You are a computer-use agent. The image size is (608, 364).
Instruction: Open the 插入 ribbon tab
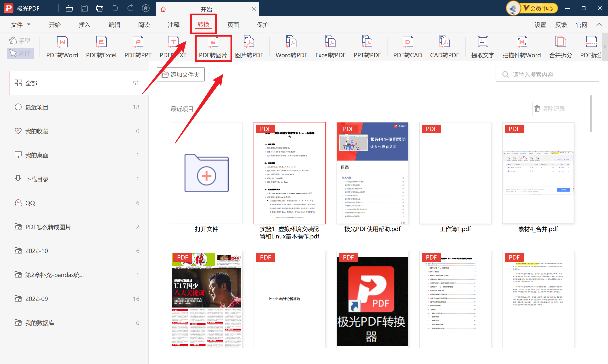coord(84,25)
